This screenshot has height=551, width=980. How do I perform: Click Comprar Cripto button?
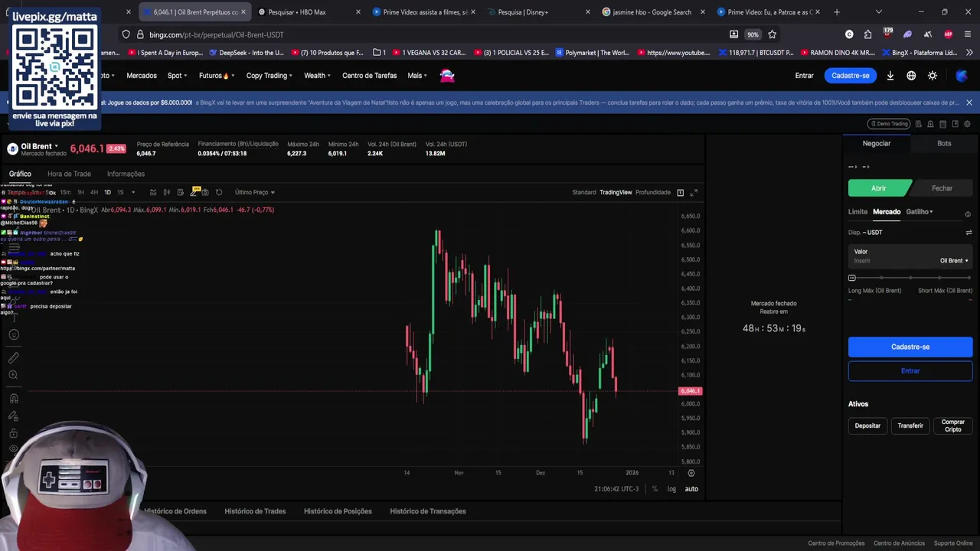click(x=953, y=425)
